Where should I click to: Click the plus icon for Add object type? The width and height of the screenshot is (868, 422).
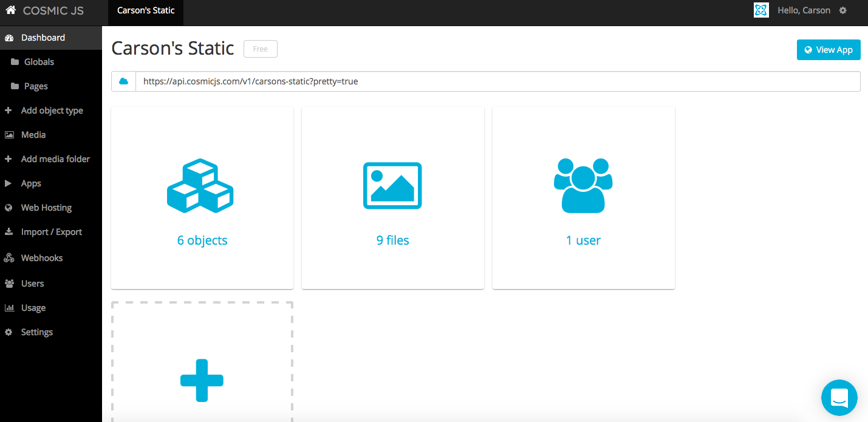coord(9,111)
